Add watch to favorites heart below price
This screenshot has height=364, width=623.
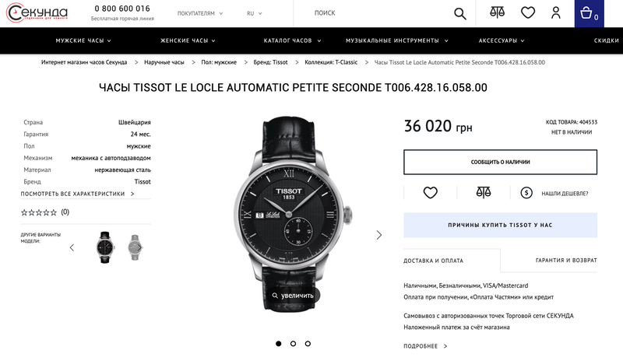[x=430, y=193]
